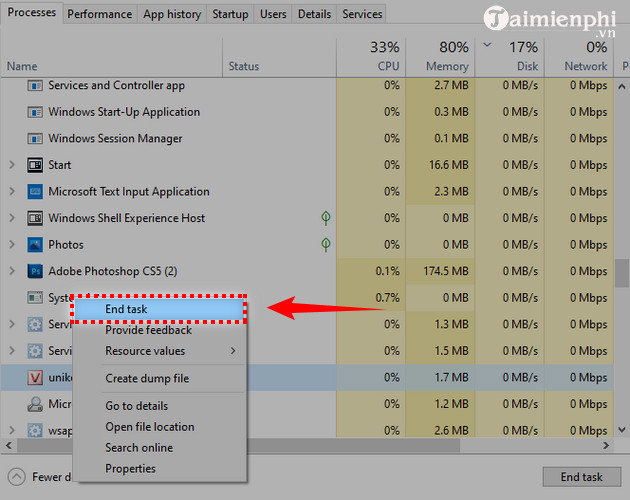
Task: Expand the Start process group
Action: point(12,165)
